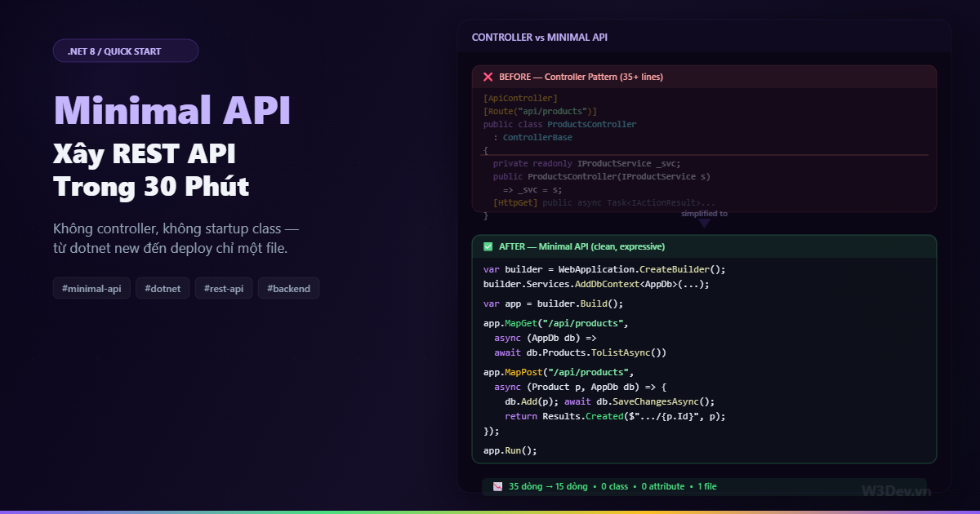Click the '1 file' stat label
Image resolution: width=980 pixels, height=514 pixels.
(x=708, y=486)
